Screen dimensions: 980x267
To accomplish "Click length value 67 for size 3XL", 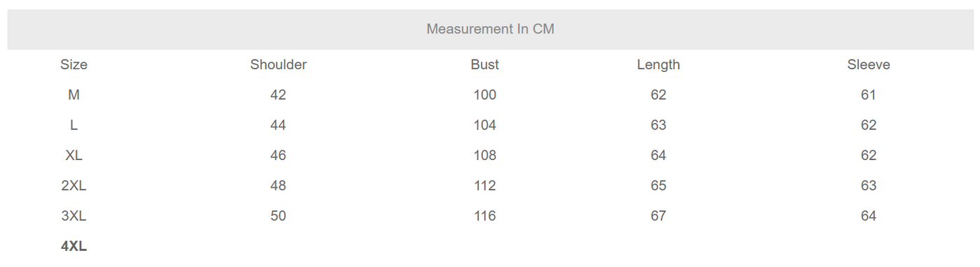I will click(658, 216).
